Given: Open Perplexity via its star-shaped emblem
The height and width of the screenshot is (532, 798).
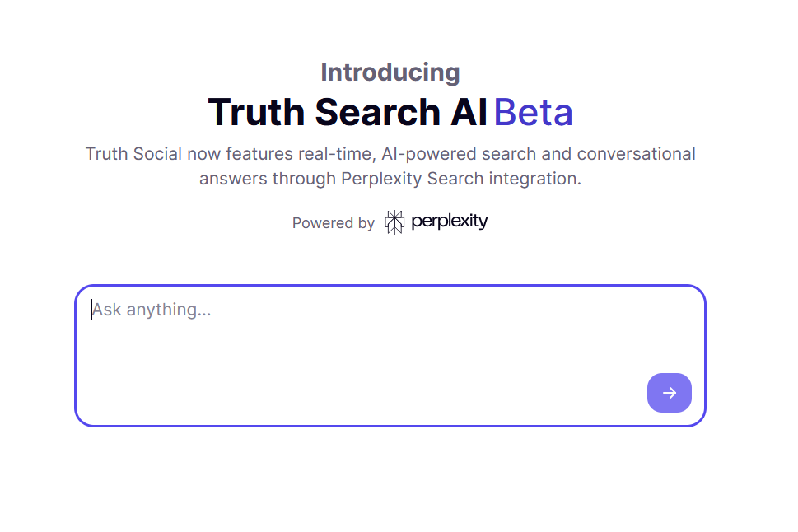Looking at the screenshot, I should 394,221.
